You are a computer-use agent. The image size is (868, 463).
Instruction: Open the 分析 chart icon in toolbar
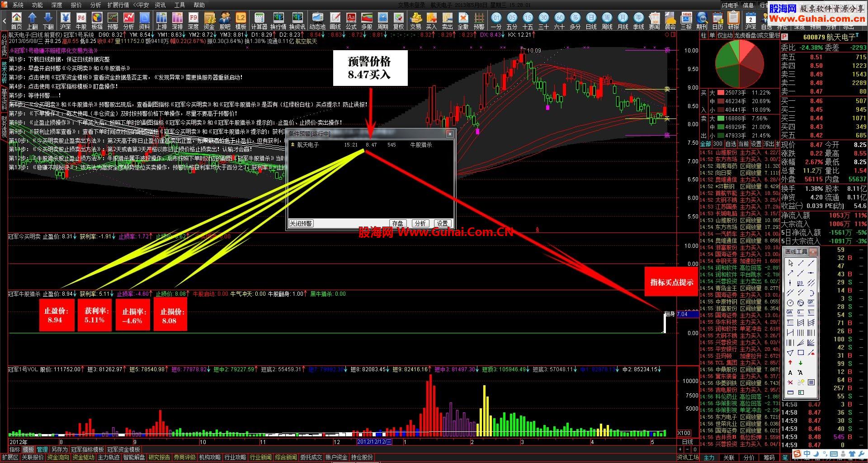(x=129, y=20)
